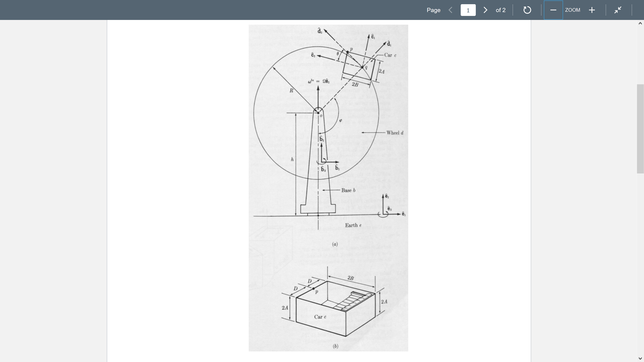
Task: Click the previous page navigation arrow
Action: 451,10
